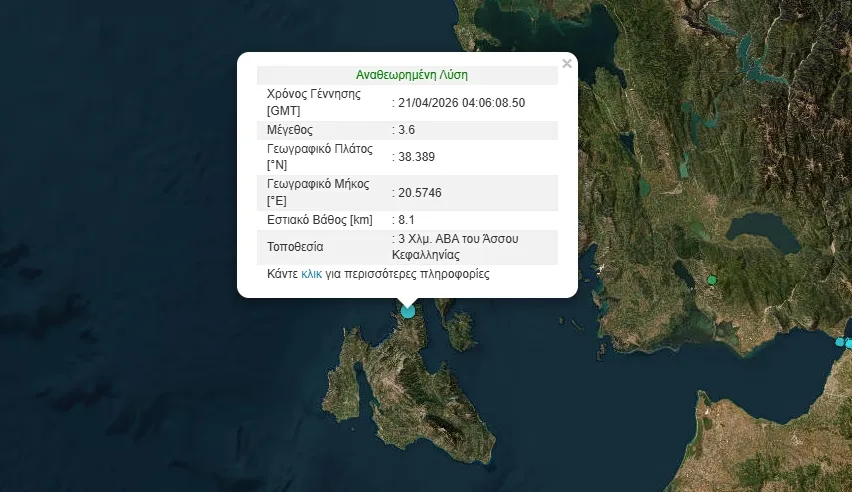Click the 'Μέγεθος' row label
This screenshot has width=852, height=492.
point(290,130)
